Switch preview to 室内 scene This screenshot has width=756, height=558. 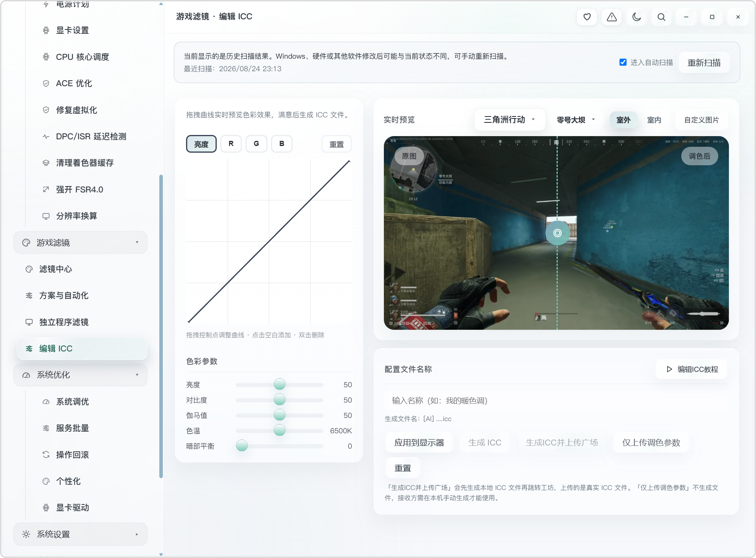coord(654,120)
